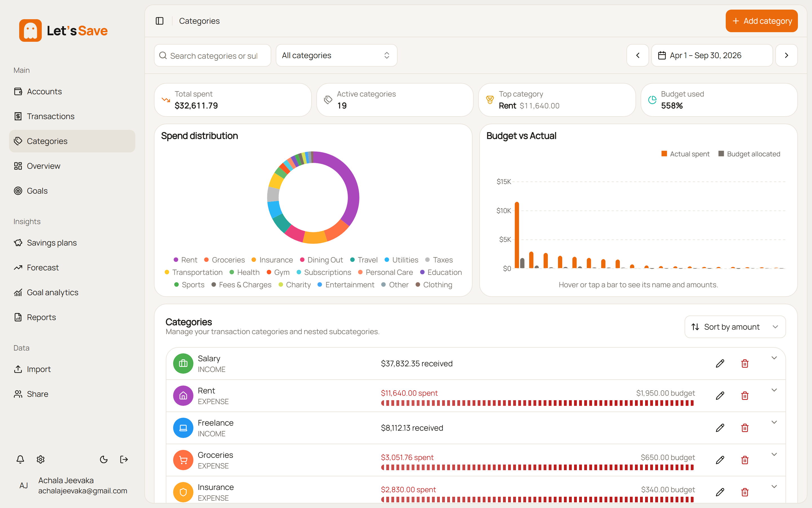
Task: Go to next date range
Action: (787, 55)
